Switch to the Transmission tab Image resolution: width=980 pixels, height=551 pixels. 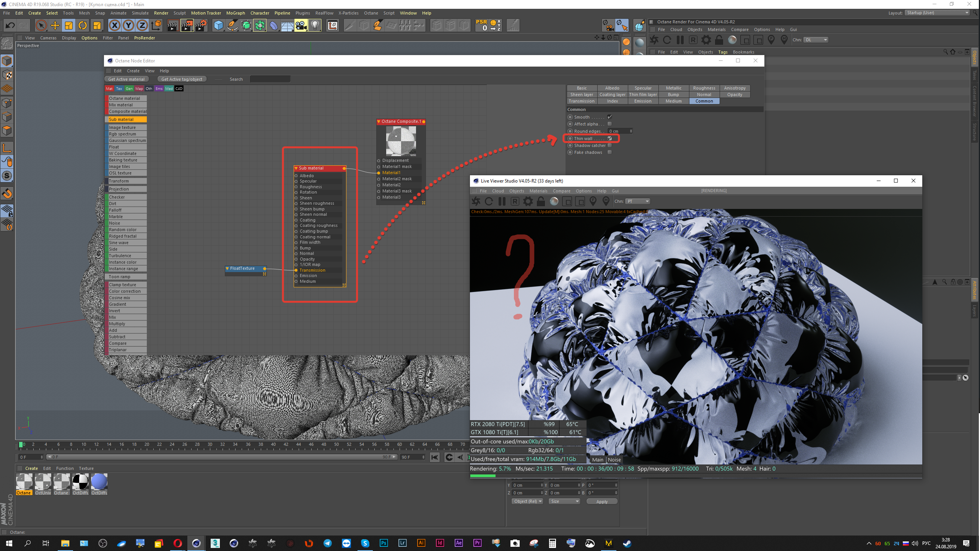(x=581, y=101)
